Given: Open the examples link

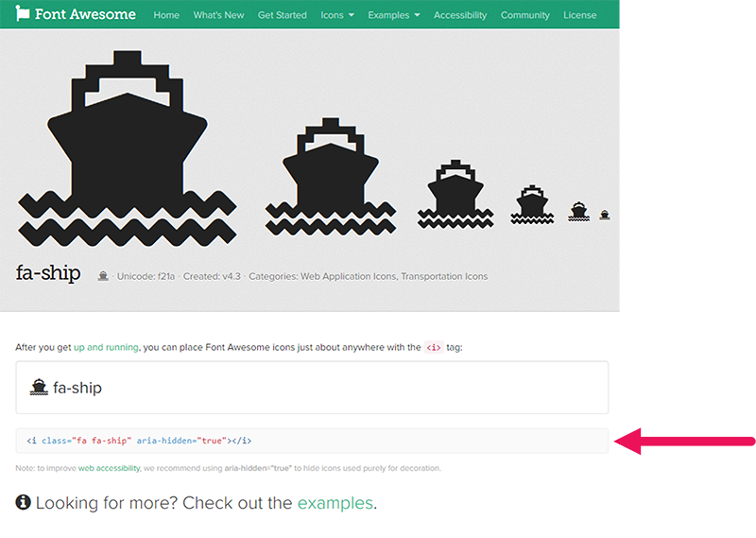Looking at the screenshot, I should pos(335,503).
